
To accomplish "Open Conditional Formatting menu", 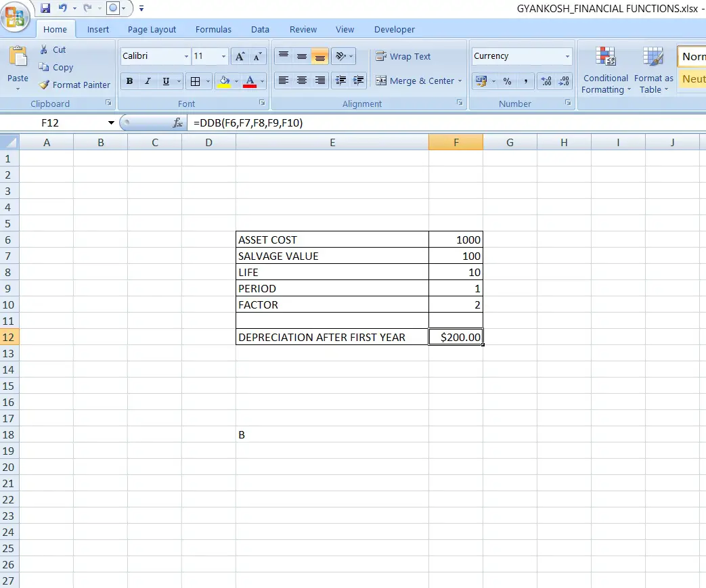I will [x=606, y=70].
